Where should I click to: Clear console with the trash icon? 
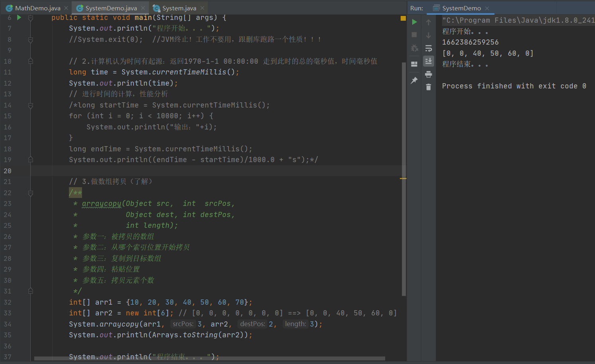pyautogui.click(x=429, y=87)
